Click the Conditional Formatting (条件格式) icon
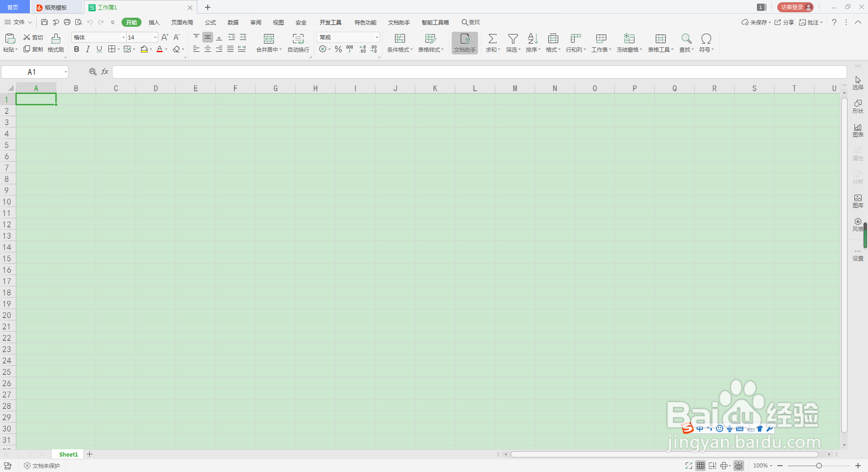 pos(400,39)
